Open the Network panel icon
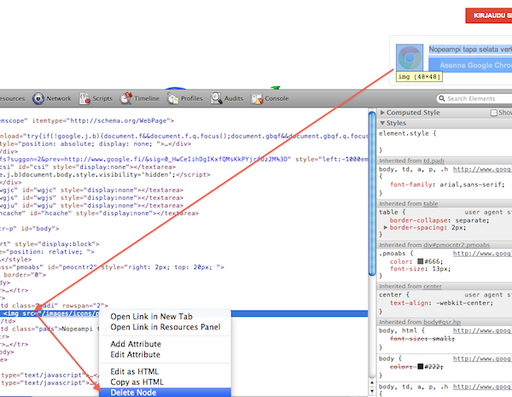This screenshot has height=397, width=512. pos(38,99)
